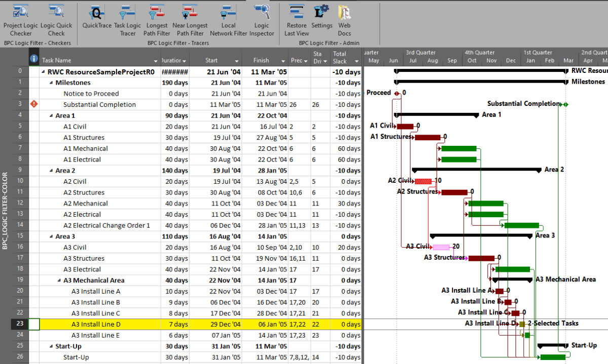
Task: Collapse the Milestones summary task
Action: [51, 83]
